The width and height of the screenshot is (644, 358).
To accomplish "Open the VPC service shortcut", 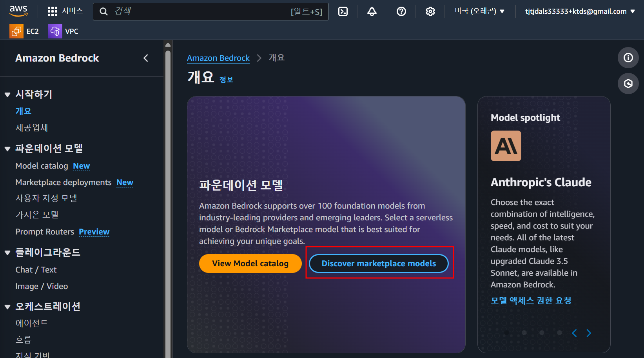I will point(63,31).
